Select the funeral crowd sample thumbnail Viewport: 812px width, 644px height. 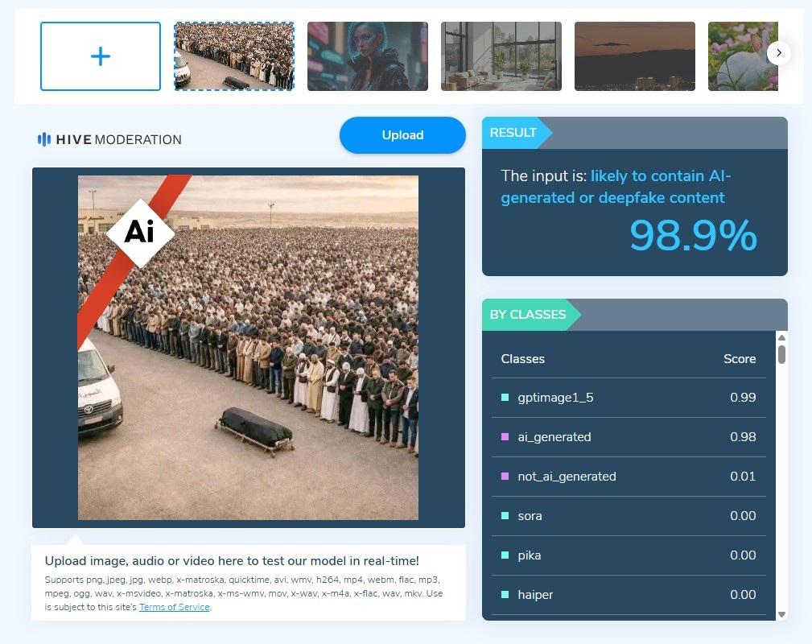pos(234,56)
